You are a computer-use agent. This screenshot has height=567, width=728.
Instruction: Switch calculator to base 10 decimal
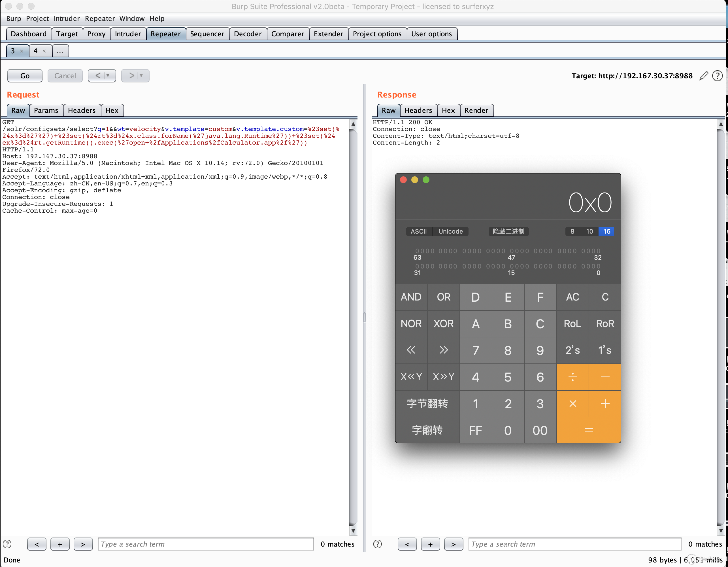coord(589,231)
